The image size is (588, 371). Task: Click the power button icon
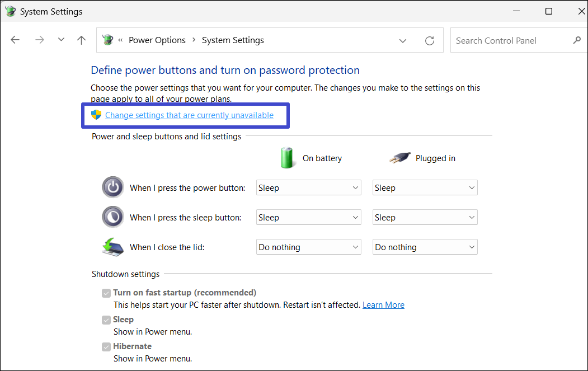tap(113, 187)
